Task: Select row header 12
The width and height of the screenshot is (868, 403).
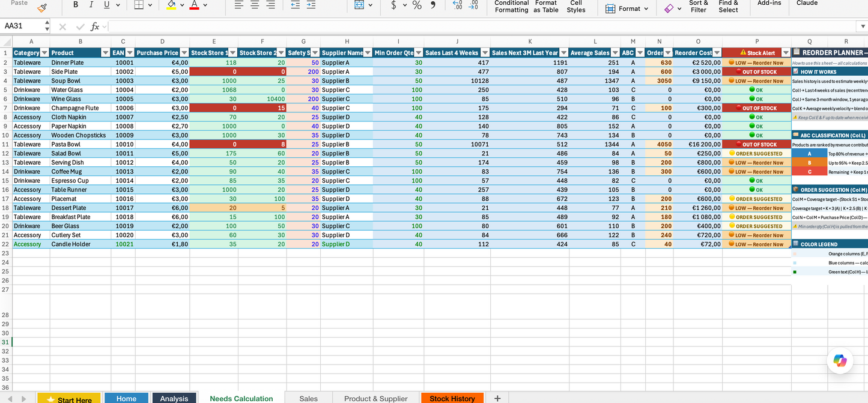Action: (6, 153)
